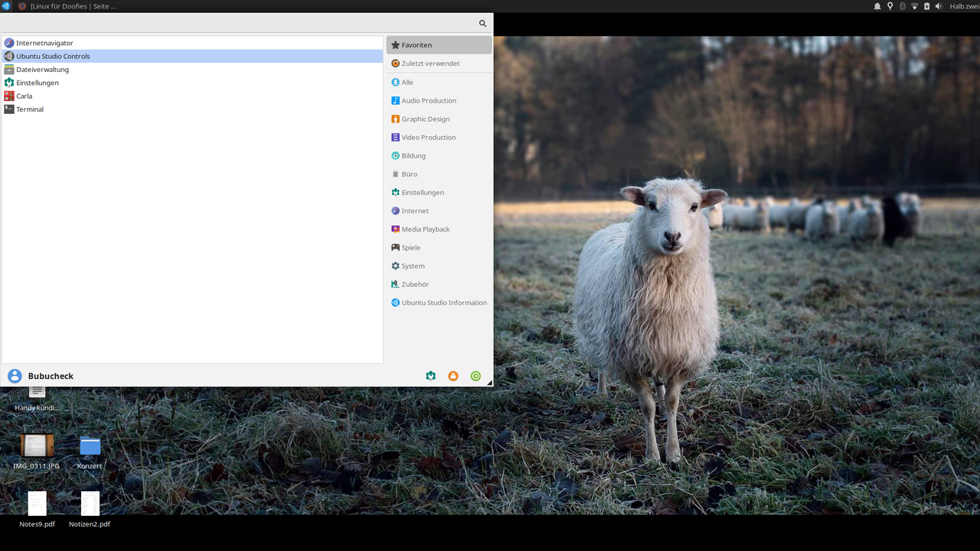Open all settings from the menu footer
Screen dimensions: 980x551
tap(431, 376)
